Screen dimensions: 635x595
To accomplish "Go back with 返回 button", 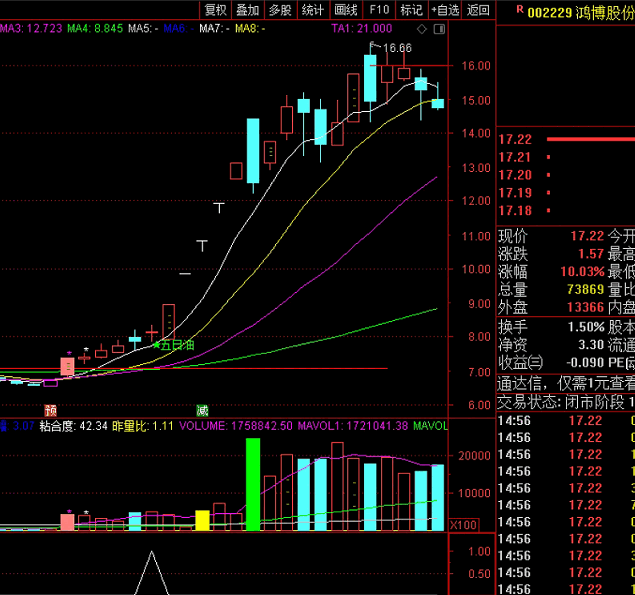I will [x=478, y=10].
